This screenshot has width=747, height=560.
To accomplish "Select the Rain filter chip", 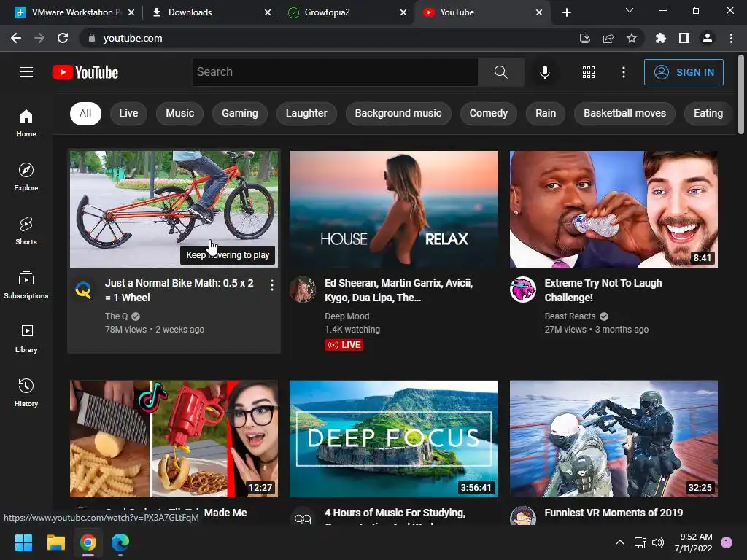I will 546,113.
